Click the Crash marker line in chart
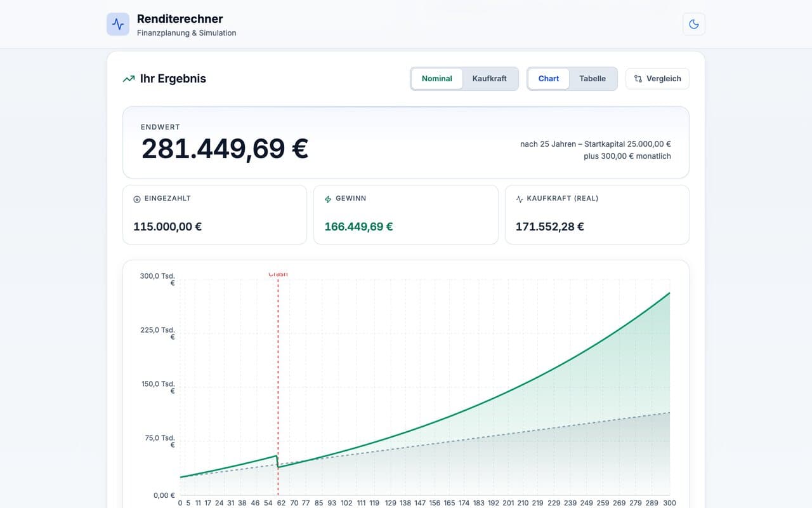The height and width of the screenshot is (508, 812). pos(278,386)
